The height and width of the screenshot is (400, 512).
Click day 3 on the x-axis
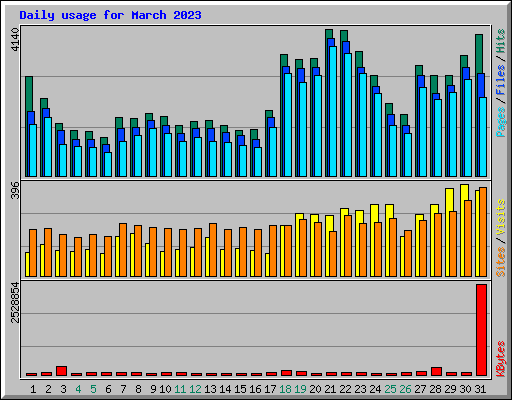coord(63,389)
